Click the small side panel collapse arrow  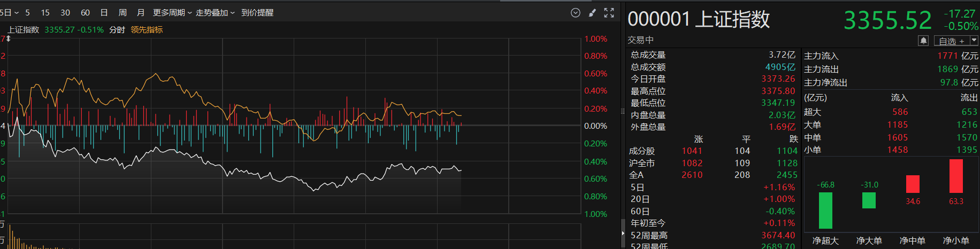623,234
